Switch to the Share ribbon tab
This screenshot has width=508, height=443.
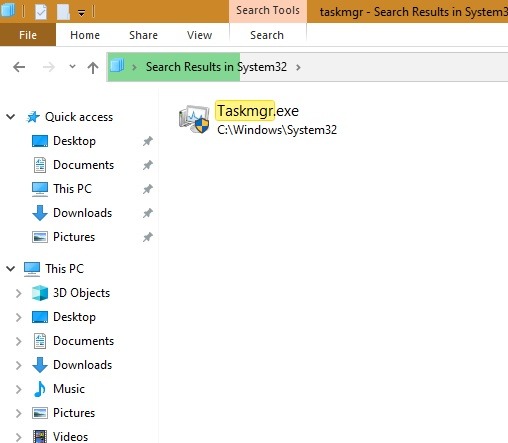(143, 35)
